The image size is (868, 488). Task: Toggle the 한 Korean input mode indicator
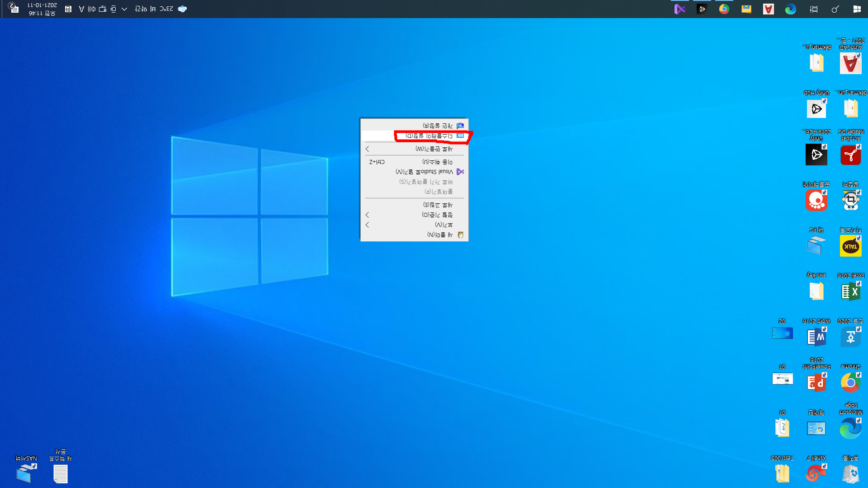68,9
